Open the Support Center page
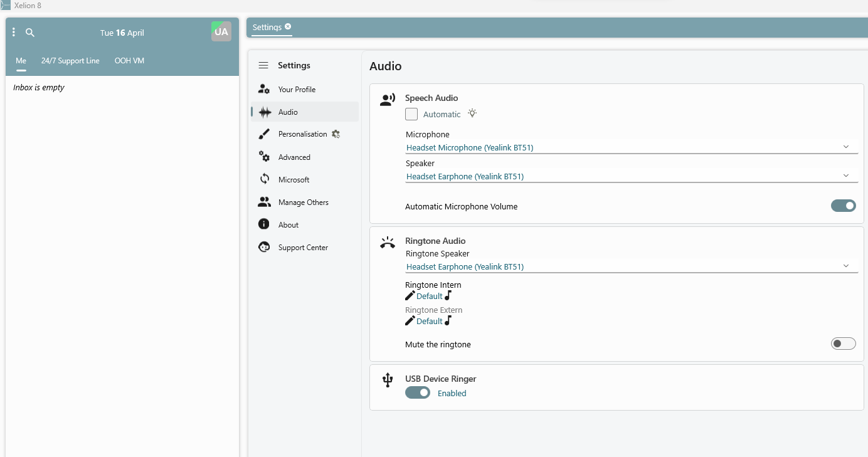Image resolution: width=868 pixels, height=457 pixels. click(305, 248)
